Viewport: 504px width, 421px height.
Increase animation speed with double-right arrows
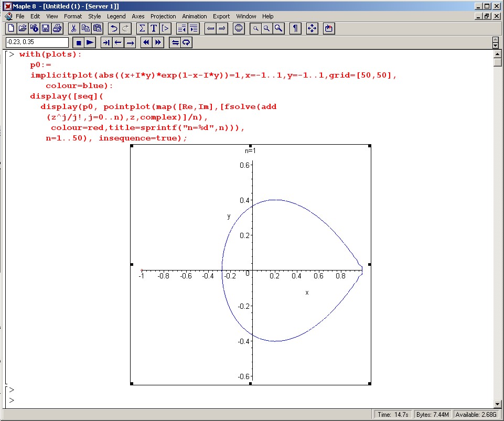click(x=158, y=42)
